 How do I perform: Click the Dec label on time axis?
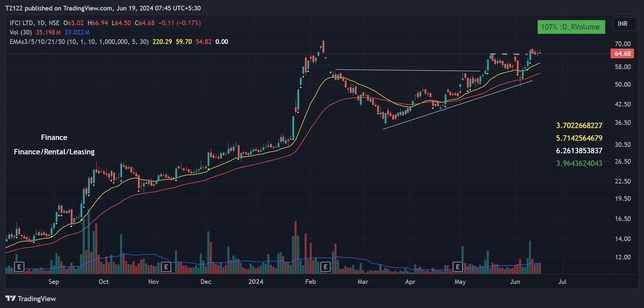pos(206,281)
